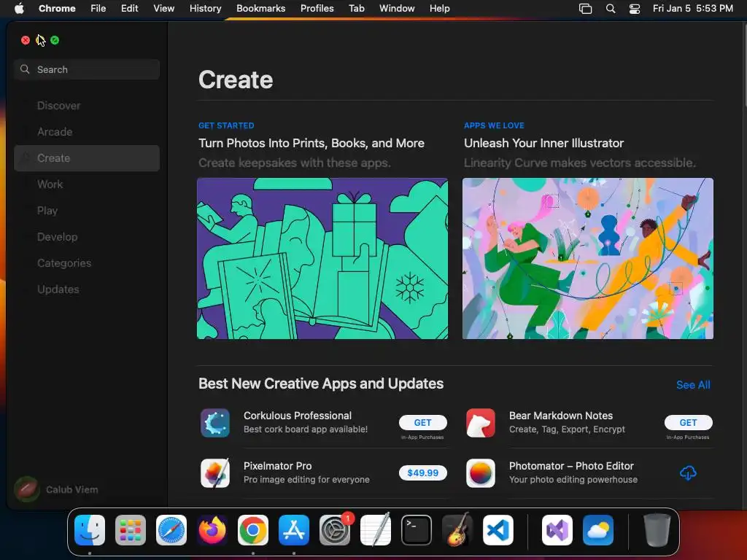Launch GarageBand from the dock

457,530
